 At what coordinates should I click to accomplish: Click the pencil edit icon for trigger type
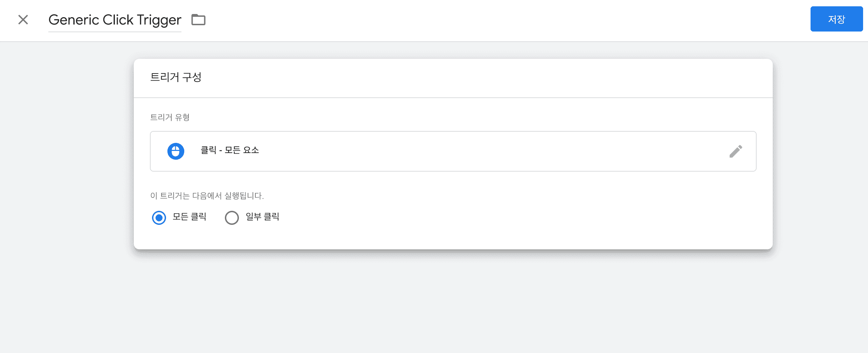click(x=736, y=151)
